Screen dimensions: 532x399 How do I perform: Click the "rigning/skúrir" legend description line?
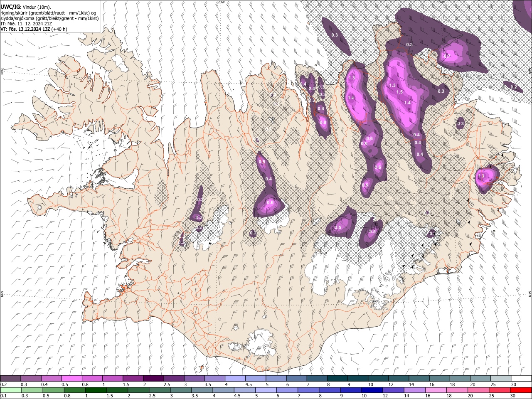49,13
